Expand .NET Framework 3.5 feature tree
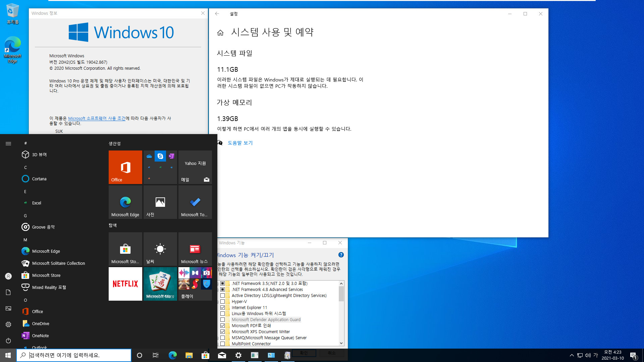Screen dimensions: 644x362 pyautogui.click(x=218, y=283)
